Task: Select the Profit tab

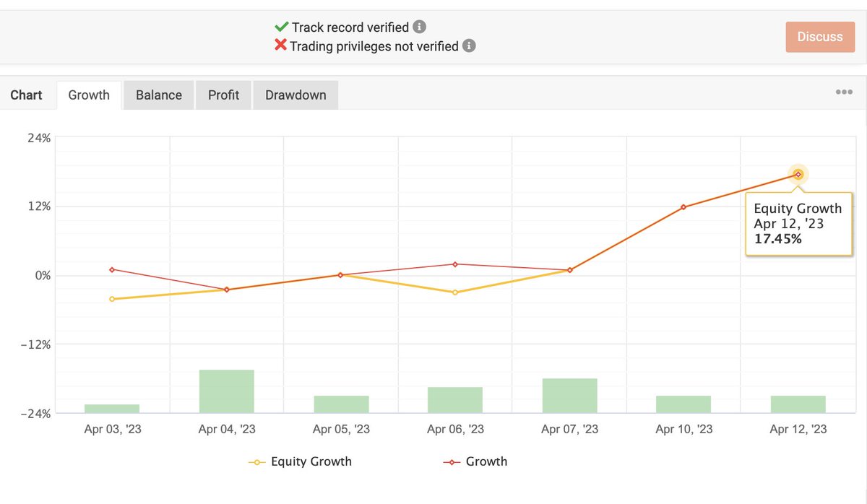Action: pyautogui.click(x=223, y=95)
